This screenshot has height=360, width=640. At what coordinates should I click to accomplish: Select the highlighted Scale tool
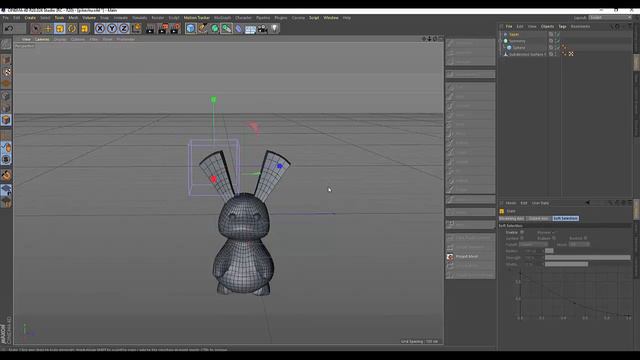coord(60,29)
